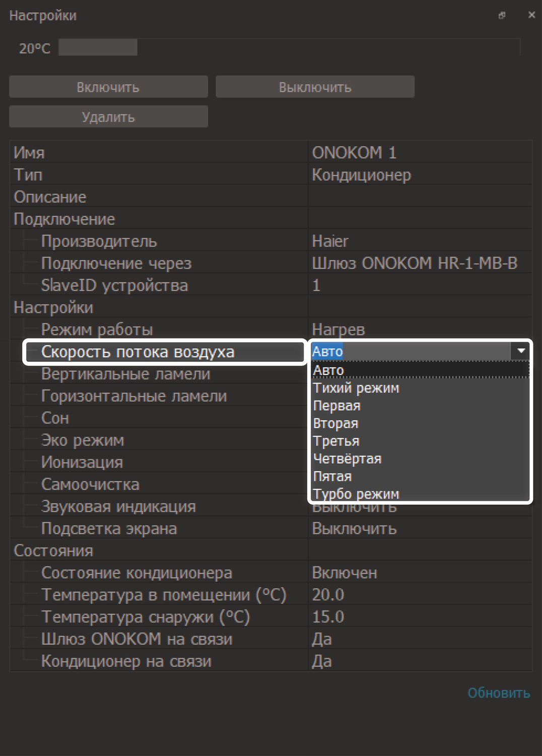Viewport: 542px width, 756px height.
Task: Select the Вертикальные ламели row
Action: click(x=126, y=374)
